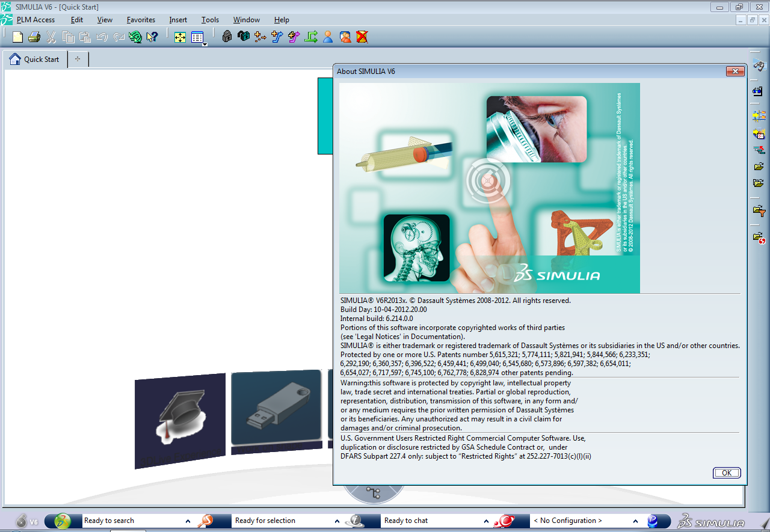Click the open folder with orange funnel icon
This screenshot has width=770, height=532.
pyautogui.click(x=760, y=211)
